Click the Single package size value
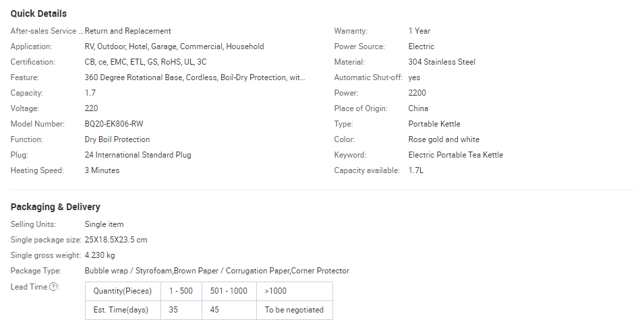 tap(116, 240)
